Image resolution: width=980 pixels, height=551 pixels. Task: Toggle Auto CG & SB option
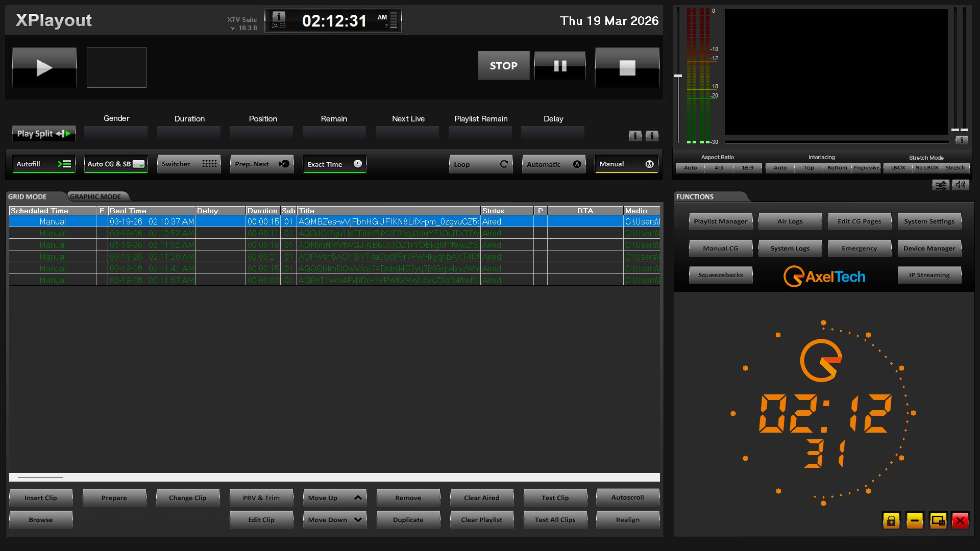pyautogui.click(x=116, y=164)
